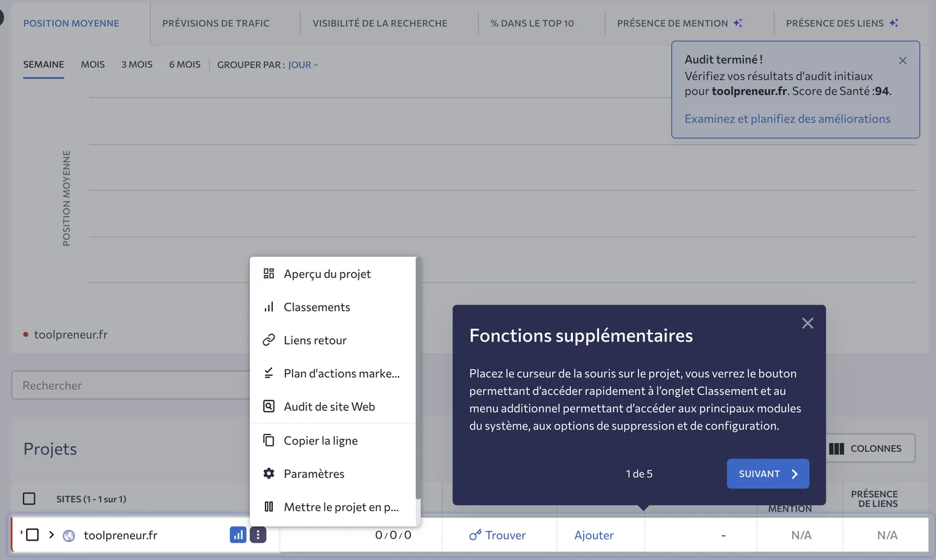
Task: Click the globe icon next to toolpreneur.fr
Action: (x=69, y=535)
